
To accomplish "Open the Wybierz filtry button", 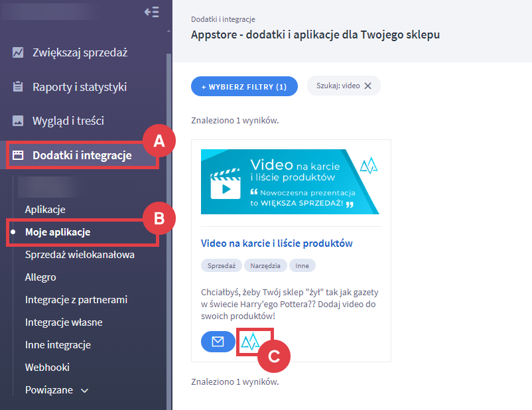I will click(x=244, y=86).
